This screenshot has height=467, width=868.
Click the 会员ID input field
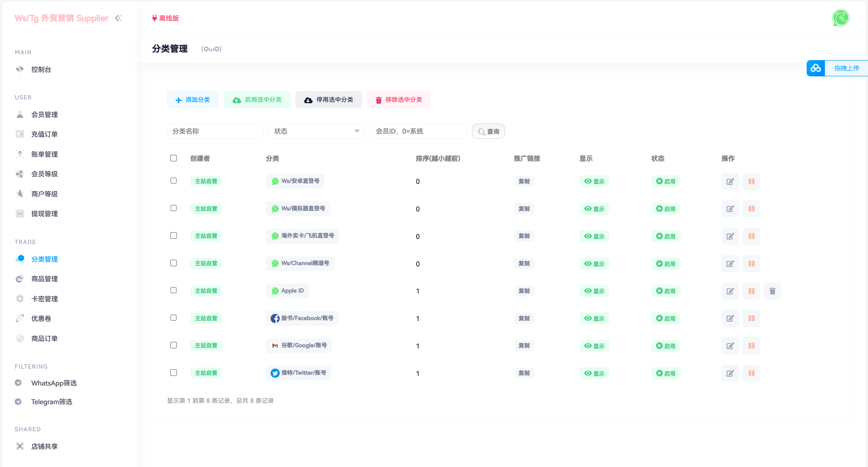pyautogui.click(x=418, y=131)
